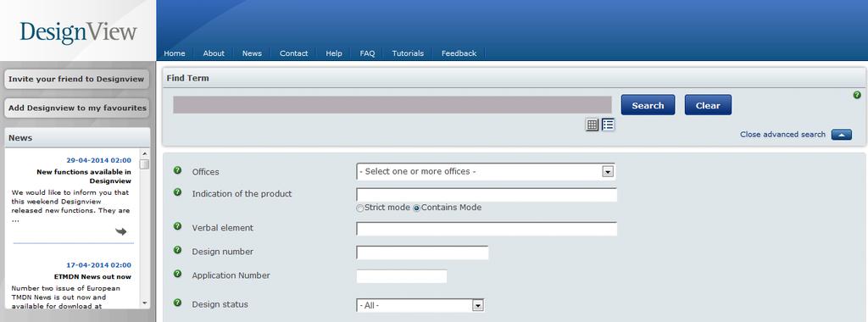Select Strict mode radio button
This screenshot has width=868, height=322.
pos(359,208)
